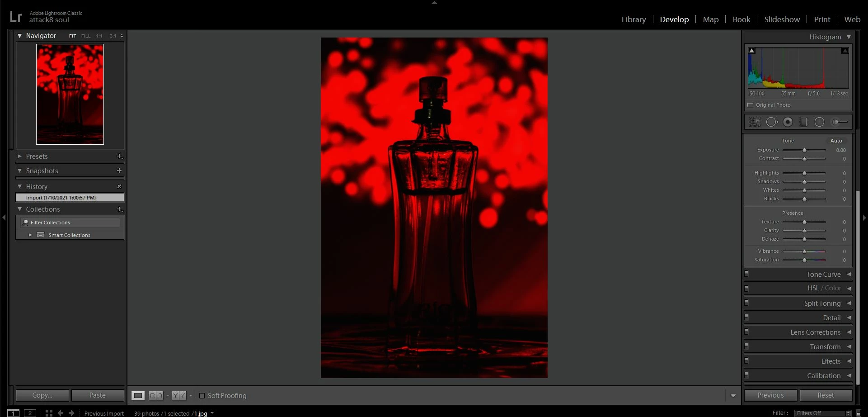Screen dimensions: 868x417
Task: Hide left panel with edge arrow
Action: 4,218
